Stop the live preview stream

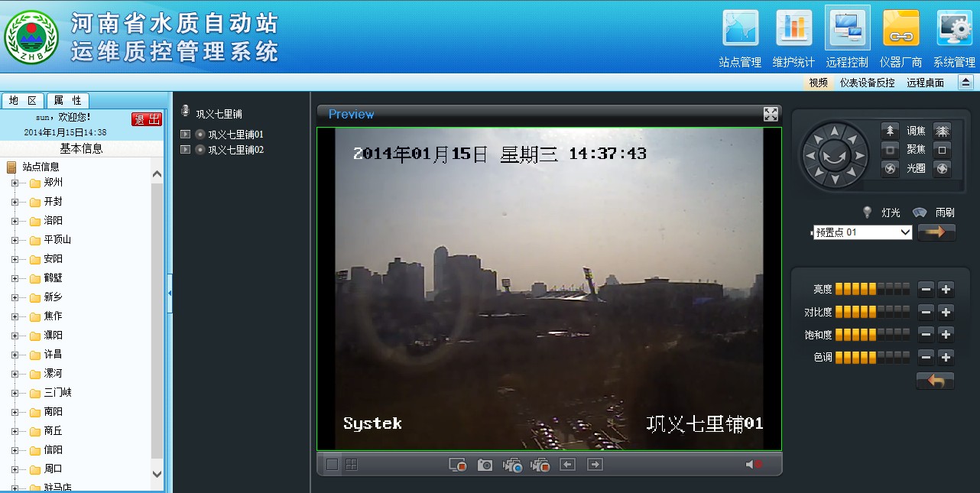click(458, 464)
